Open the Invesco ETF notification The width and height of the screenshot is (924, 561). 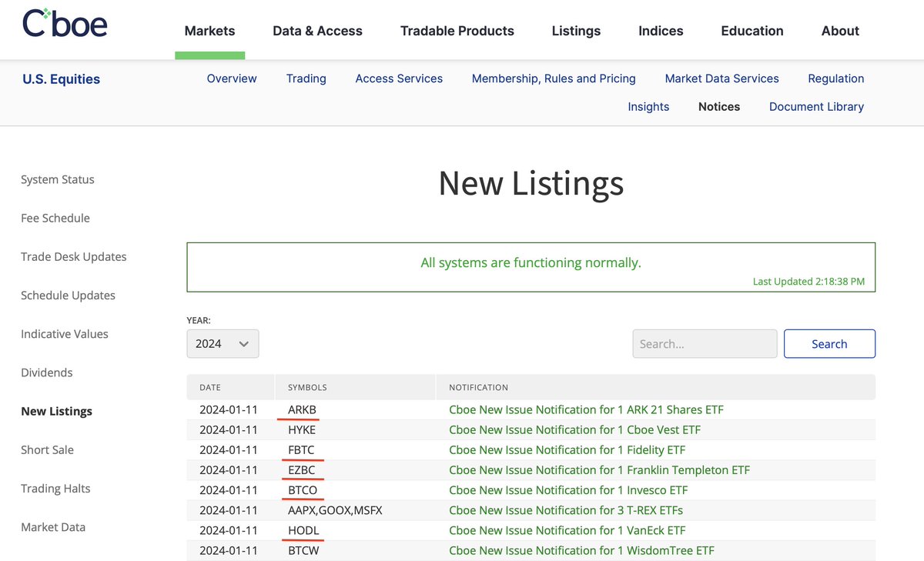tap(568, 489)
